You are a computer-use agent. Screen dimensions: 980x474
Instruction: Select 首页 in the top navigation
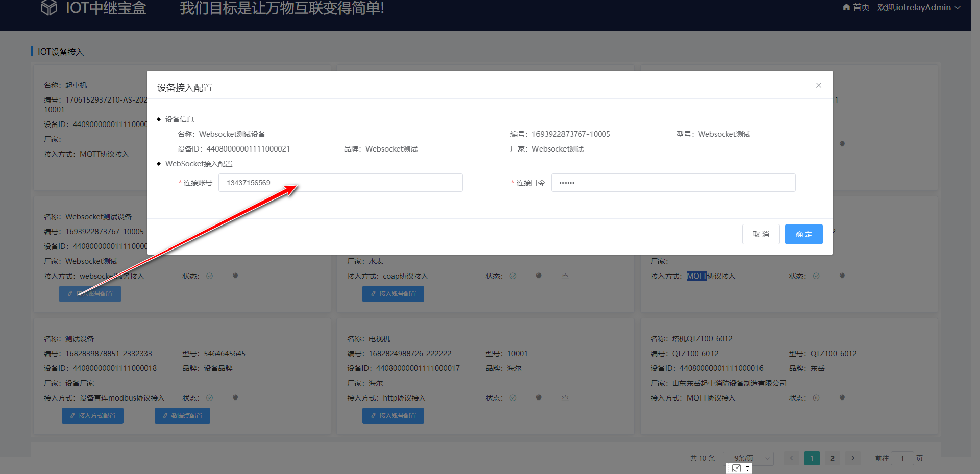pos(860,7)
